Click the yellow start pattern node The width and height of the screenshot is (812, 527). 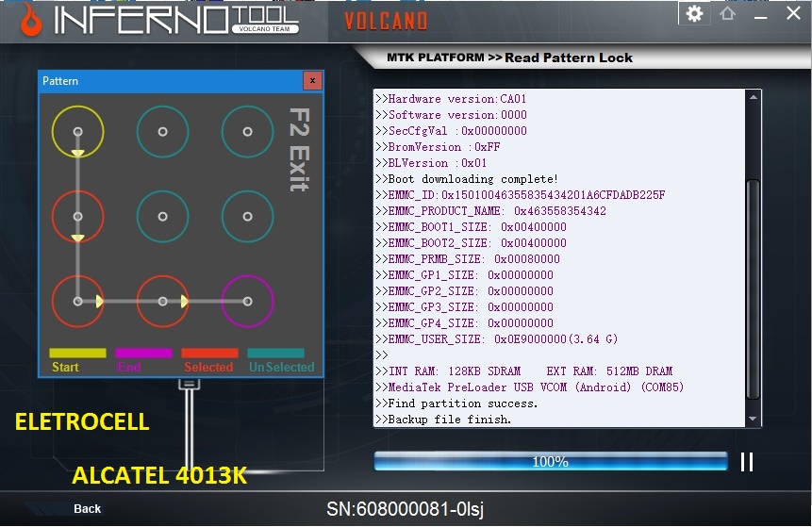coord(77,131)
